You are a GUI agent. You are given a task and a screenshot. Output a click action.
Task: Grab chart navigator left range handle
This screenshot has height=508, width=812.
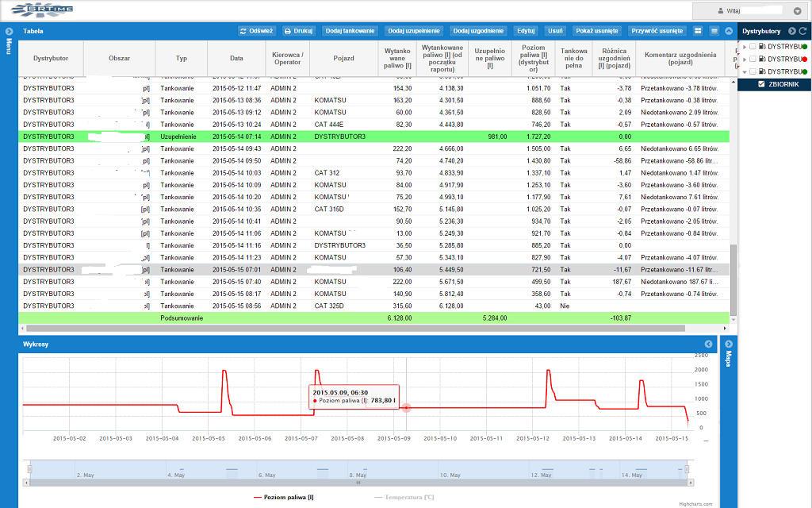[29, 469]
